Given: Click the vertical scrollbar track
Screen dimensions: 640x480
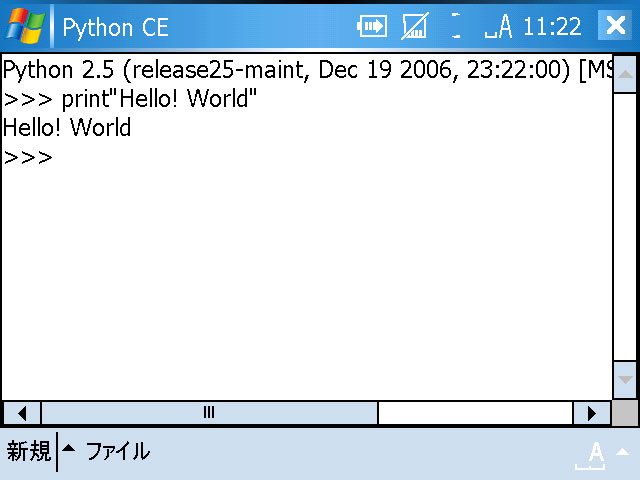Looking at the screenshot, I should tap(625, 227).
